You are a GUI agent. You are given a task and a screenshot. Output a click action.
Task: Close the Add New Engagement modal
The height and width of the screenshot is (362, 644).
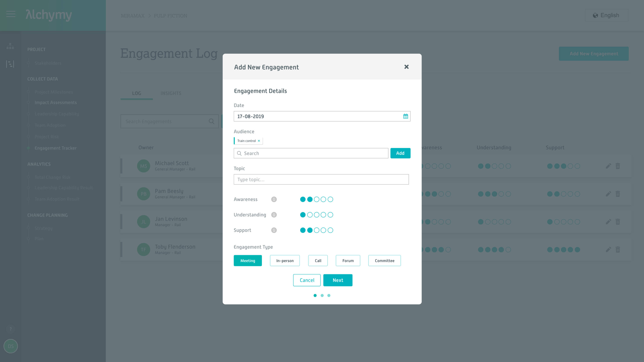(407, 67)
